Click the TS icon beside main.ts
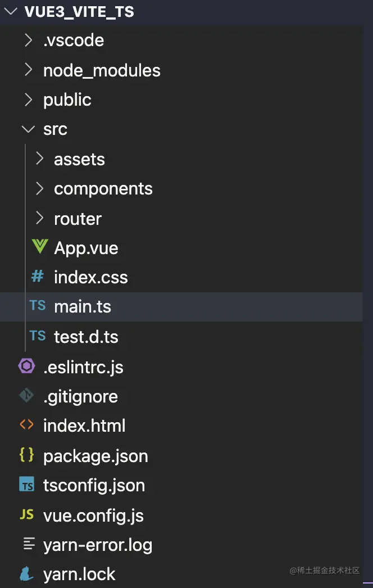The image size is (373, 588). pyautogui.click(x=38, y=306)
